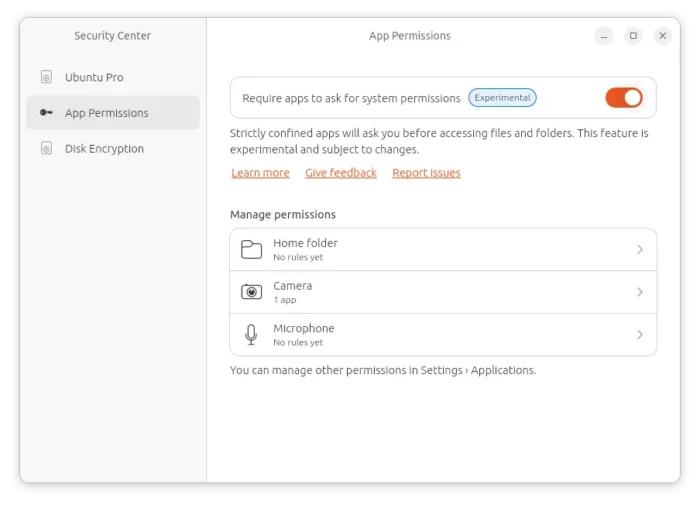Open the Disk Encryption section label
Image resolution: width=700 pixels, height=505 pixels.
(x=104, y=149)
